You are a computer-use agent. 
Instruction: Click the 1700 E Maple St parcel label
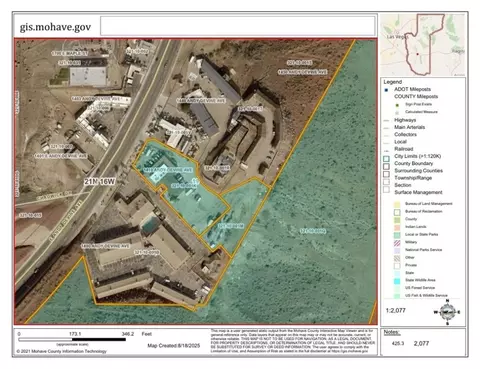click(70, 54)
